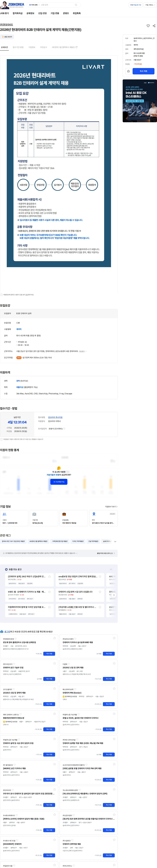Click heart next to 패스트파이브㈜ company

(x=75, y=689)
